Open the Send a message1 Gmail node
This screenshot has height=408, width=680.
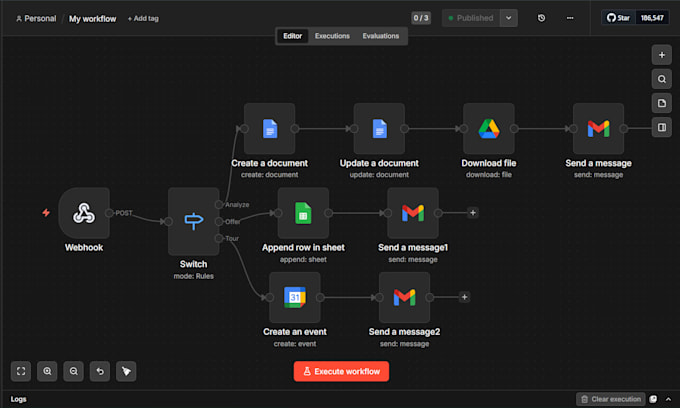click(413, 213)
